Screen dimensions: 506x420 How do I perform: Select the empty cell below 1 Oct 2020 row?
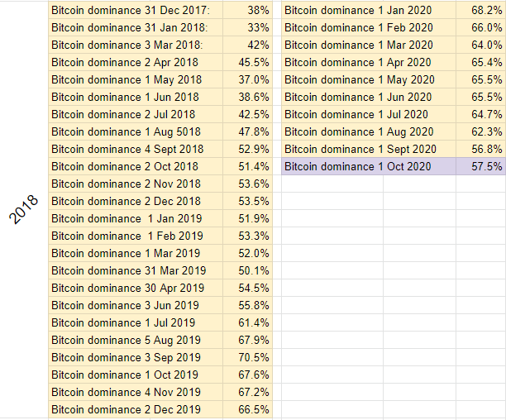[332, 184]
